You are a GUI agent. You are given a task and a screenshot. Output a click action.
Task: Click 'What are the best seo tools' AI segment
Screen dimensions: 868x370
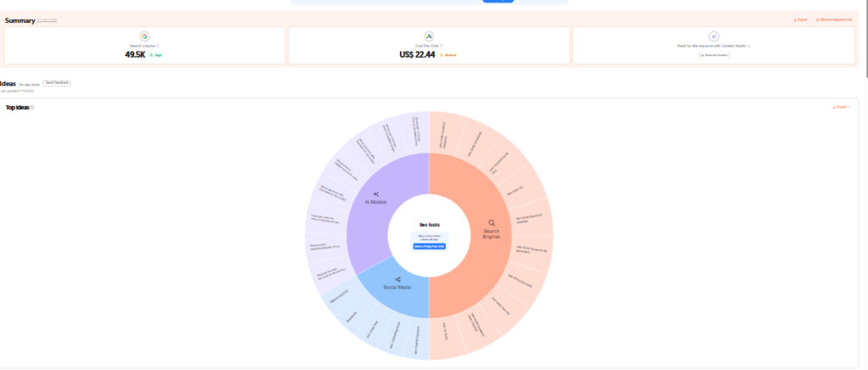(x=331, y=272)
